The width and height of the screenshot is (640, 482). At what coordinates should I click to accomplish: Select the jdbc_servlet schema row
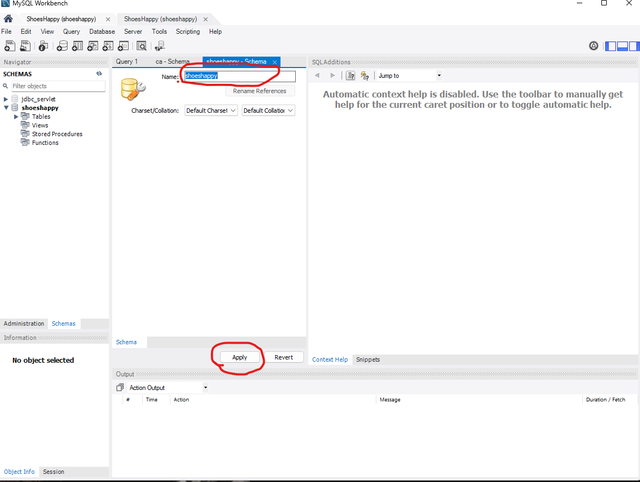pos(38,99)
